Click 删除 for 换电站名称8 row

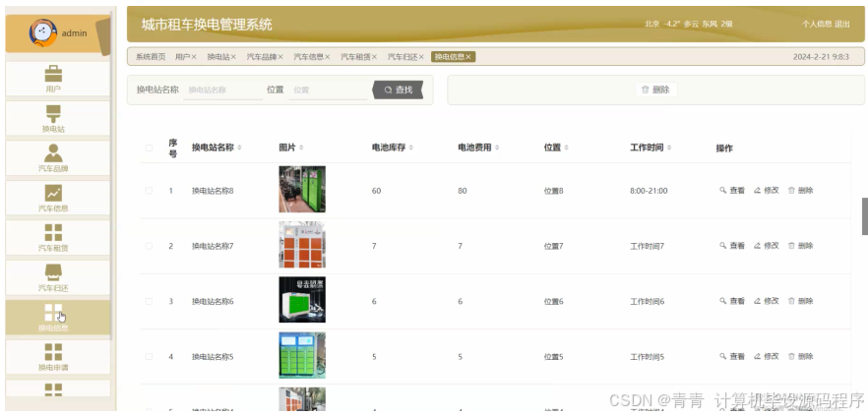800,191
